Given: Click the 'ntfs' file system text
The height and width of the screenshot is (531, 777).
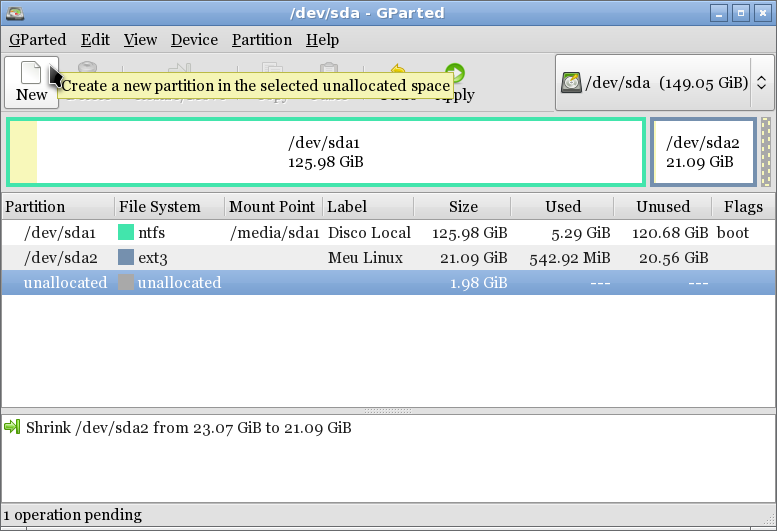Looking at the screenshot, I should tap(152, 232).
